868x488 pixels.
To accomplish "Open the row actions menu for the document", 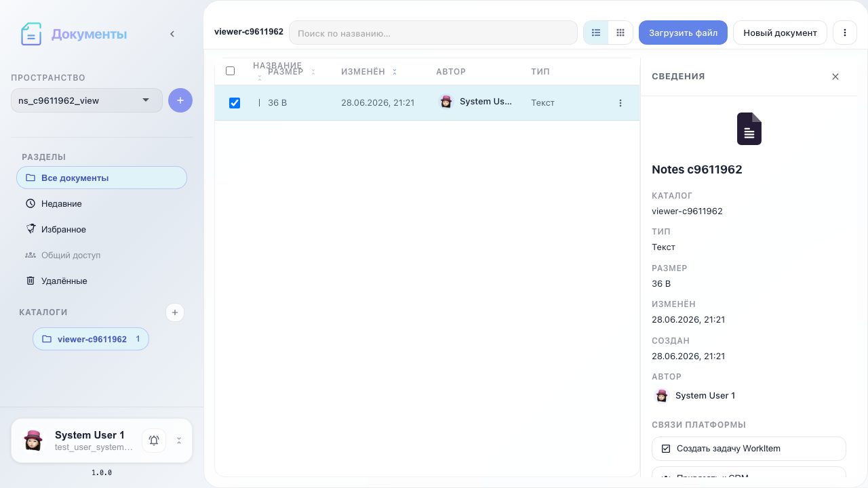I will tap(620, 103).
